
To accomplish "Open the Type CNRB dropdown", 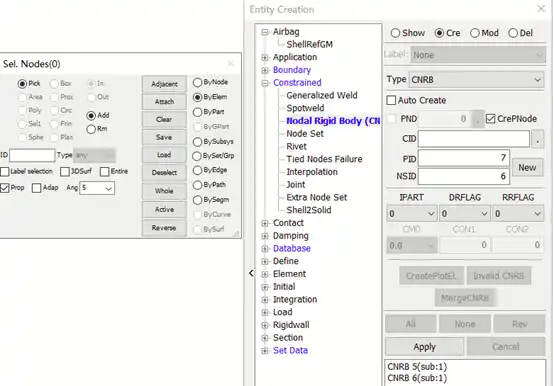I will [476, 80].
